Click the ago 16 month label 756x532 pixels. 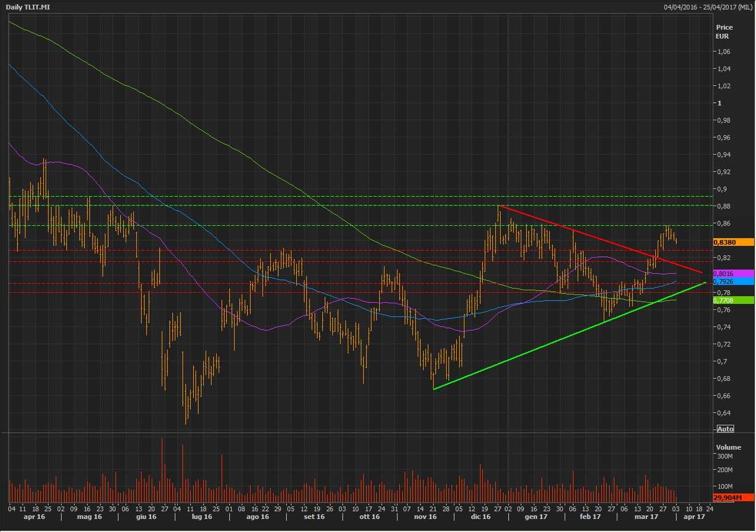(x=257, y=517)
